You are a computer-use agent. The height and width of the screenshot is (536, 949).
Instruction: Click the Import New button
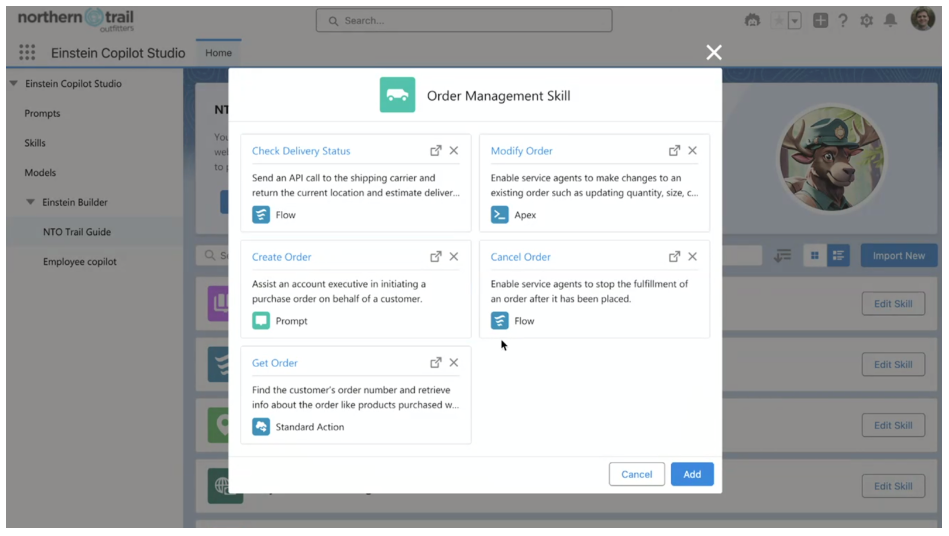coord(899,255)
